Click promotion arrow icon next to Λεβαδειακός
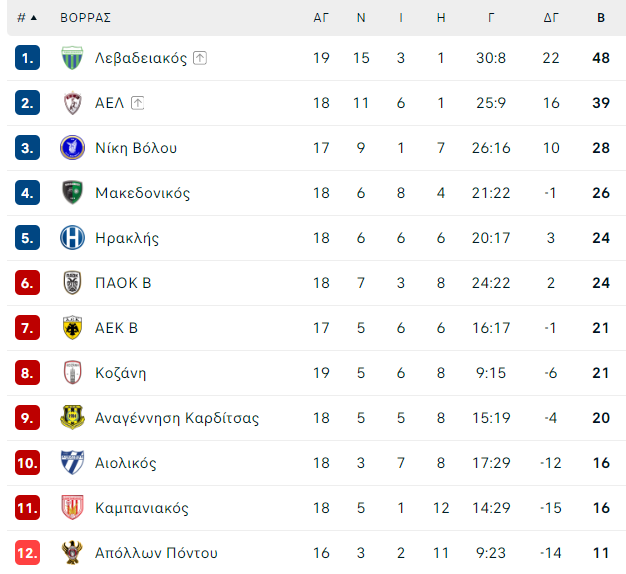626x574 pixels. (200, 58)
